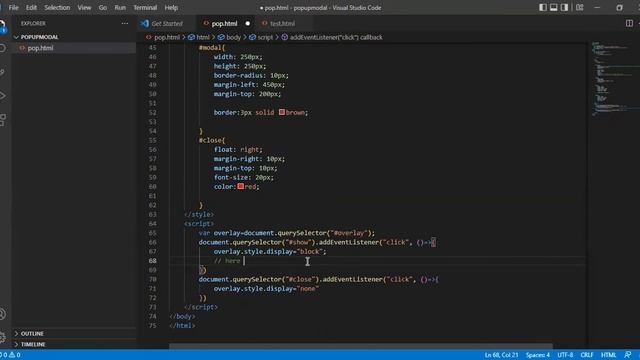The width and height of the screenshot is (640, 360).
Task: Open Customize Layout icon
Action: tap(580, 7)
